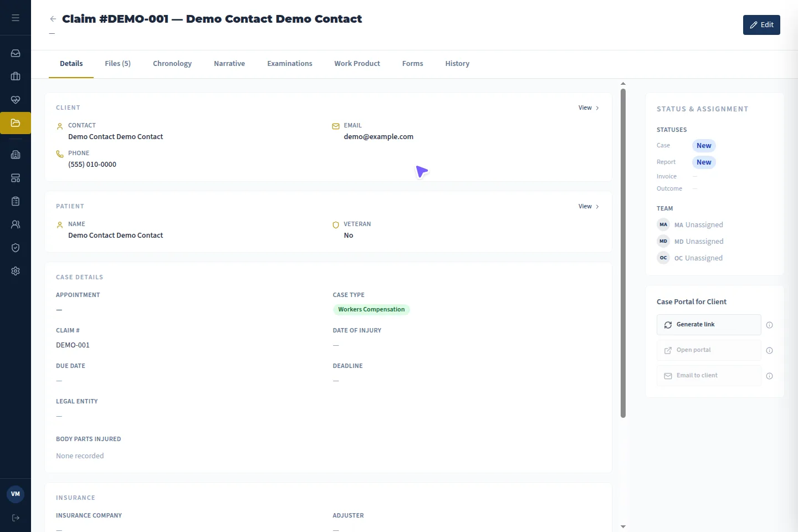Click the Open portal button
The width and height of the screenshot is (798, 532).
[709, 350]
